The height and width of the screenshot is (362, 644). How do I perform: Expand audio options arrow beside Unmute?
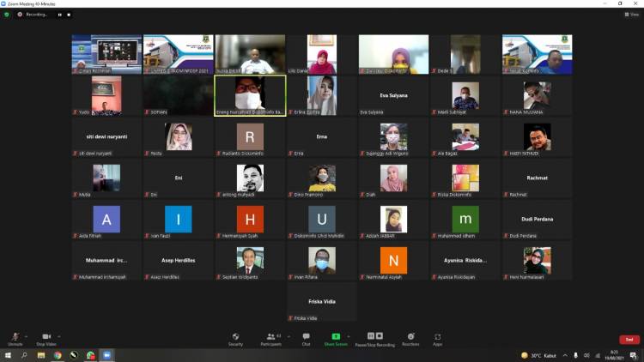point(26,335)
